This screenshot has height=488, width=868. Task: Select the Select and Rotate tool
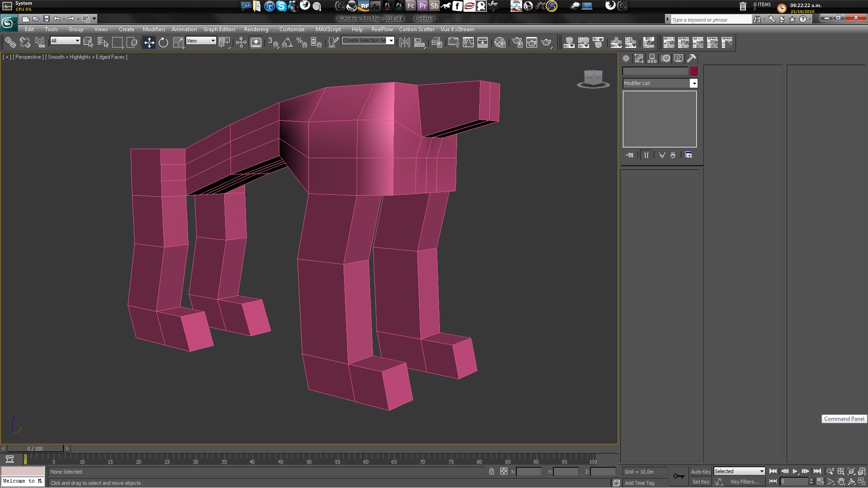(x=163, y=42)
